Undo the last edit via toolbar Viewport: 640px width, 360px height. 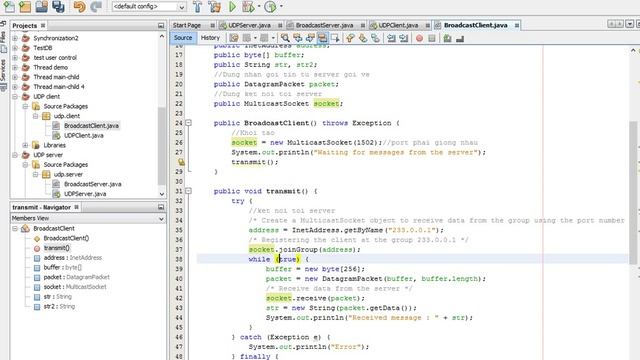click(80, 7)
